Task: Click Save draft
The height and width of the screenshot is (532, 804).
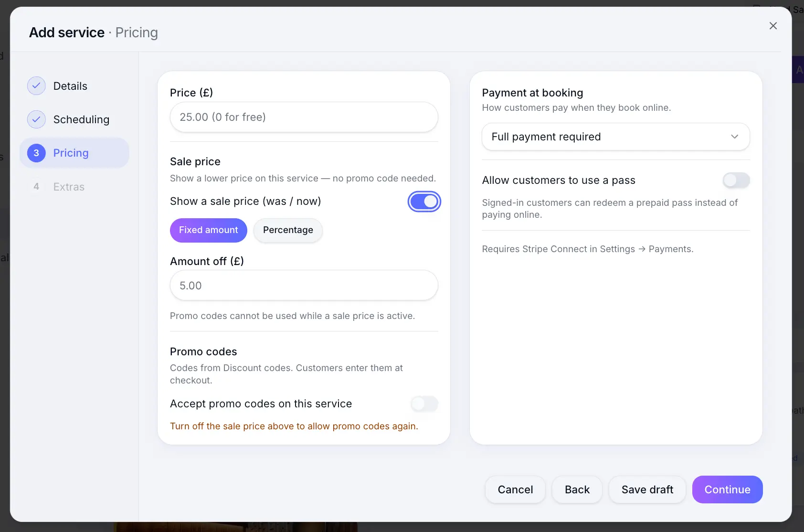Action: coord(647,489)
